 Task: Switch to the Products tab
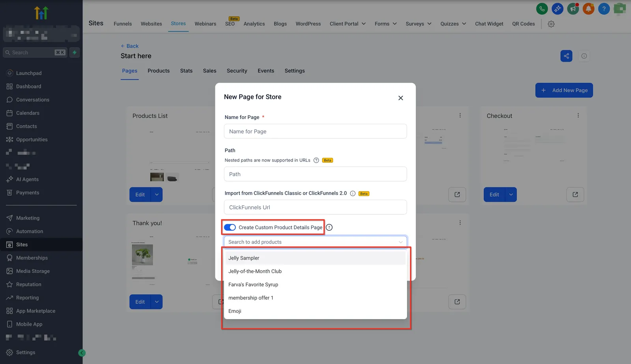[159, 71]
